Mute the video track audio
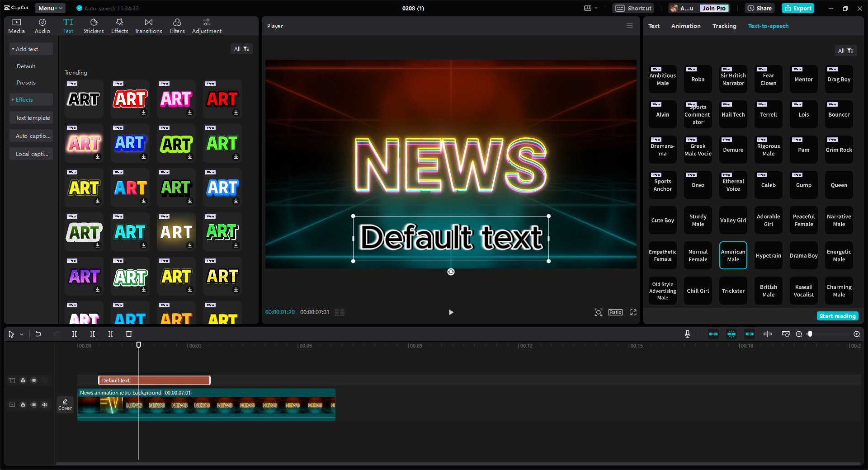Screen dimensions: 868x470 (44, 404)
